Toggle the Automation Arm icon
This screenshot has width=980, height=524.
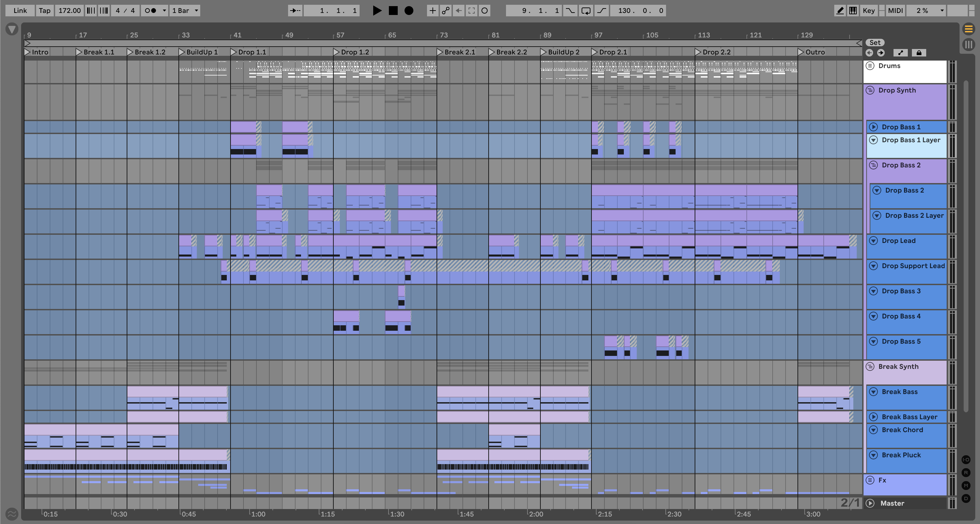[x=445, y=11]
